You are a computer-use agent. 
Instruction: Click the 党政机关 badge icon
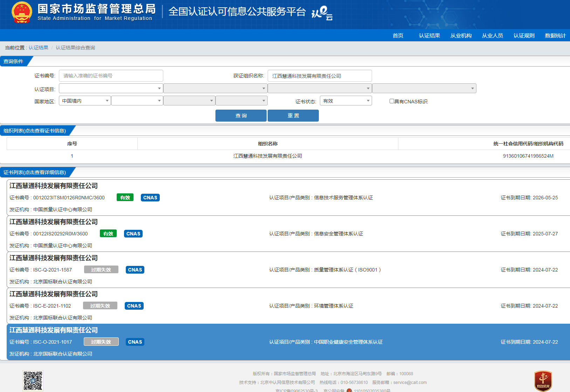tap(543, 381)
